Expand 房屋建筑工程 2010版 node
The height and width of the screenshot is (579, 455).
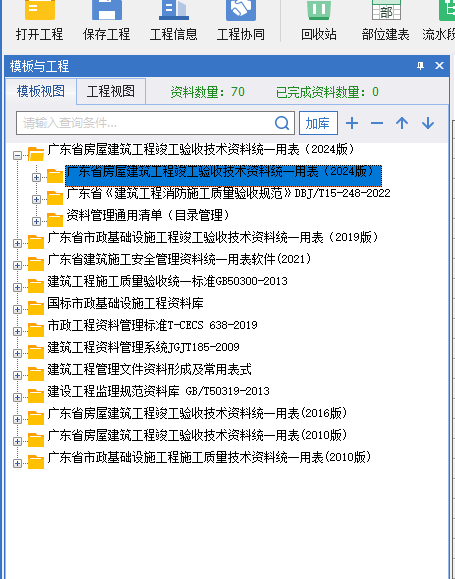[x=17, y=441]
